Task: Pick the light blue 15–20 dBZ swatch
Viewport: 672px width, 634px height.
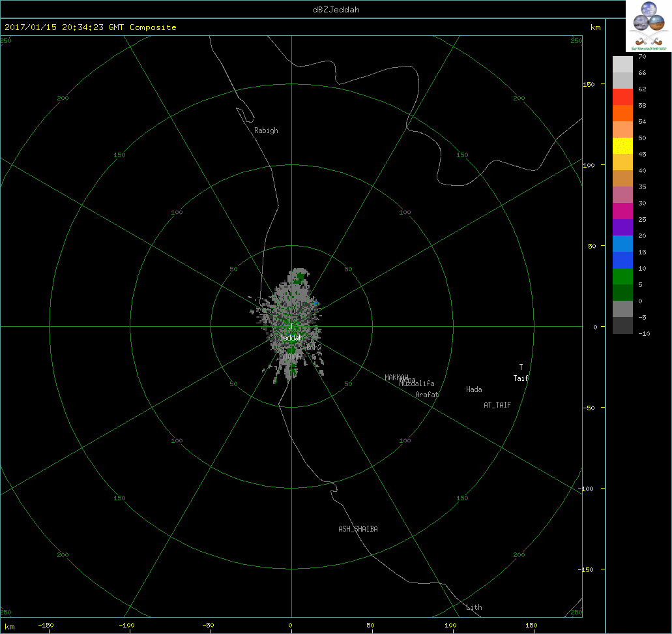Action: [622, 244]
